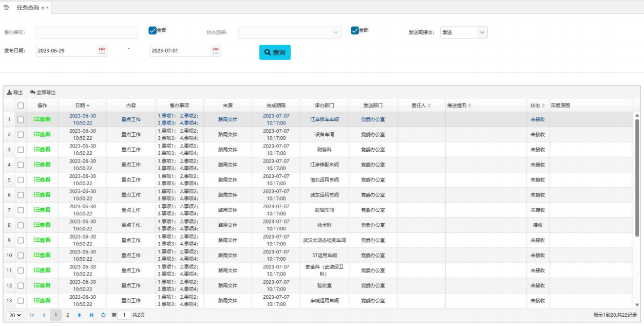Open the calendar for start date 2023-06-29
This screenshot has width=644, height=326.
pos(102,51)
